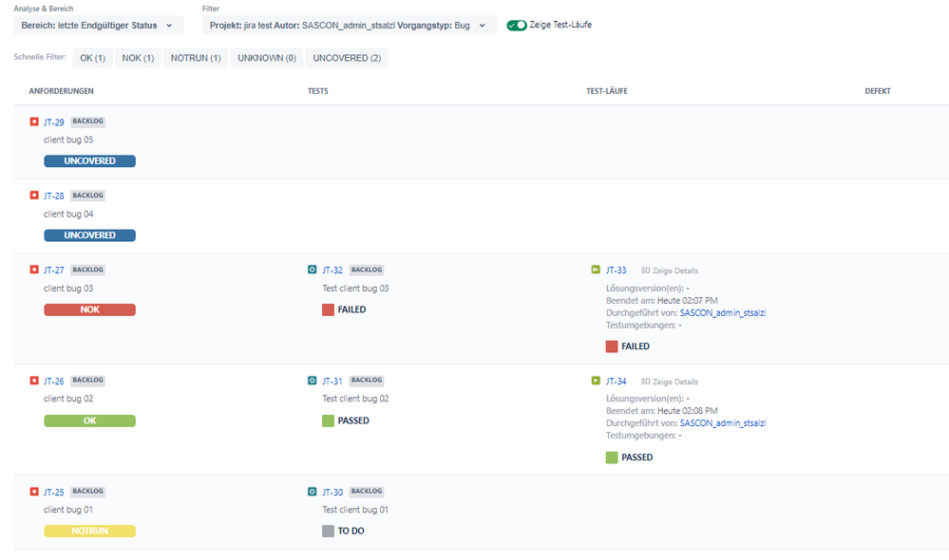949x560 pixels.
Task: Select the text 'Beendet am: Heute 02:08 PM'
Action: tap(661, 411)
